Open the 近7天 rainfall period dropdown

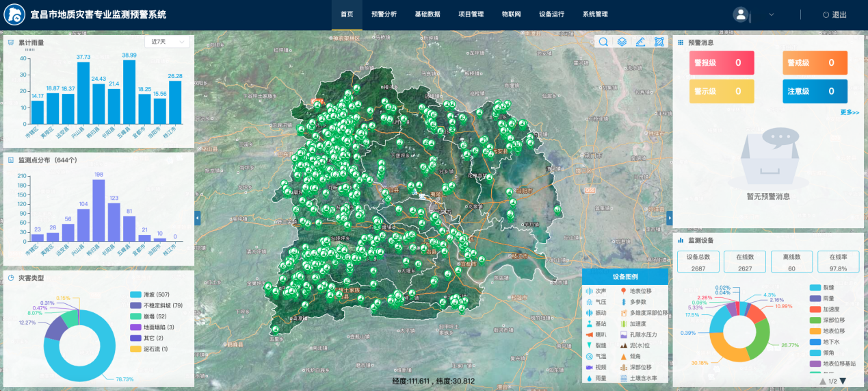point(167,42)
